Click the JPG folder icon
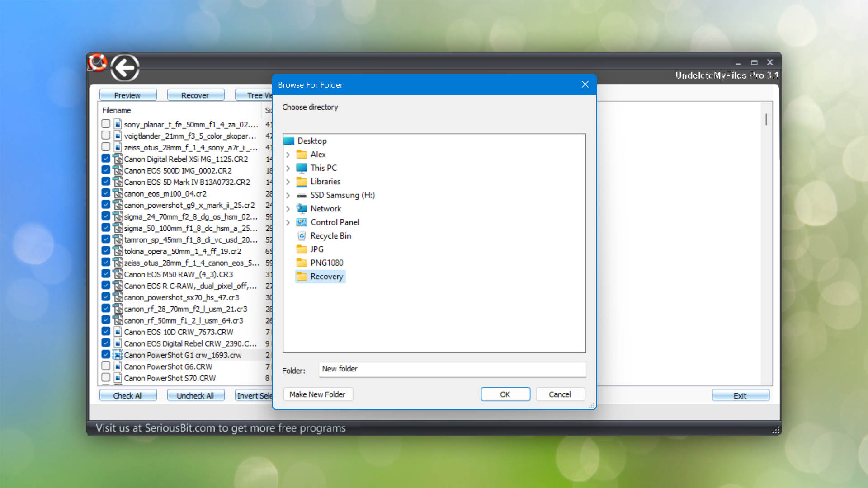 pos(302,249)
